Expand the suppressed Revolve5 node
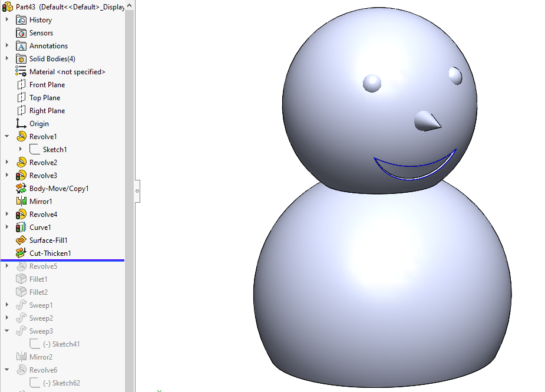This screenshot has width=545, height=392. (7, 266)
